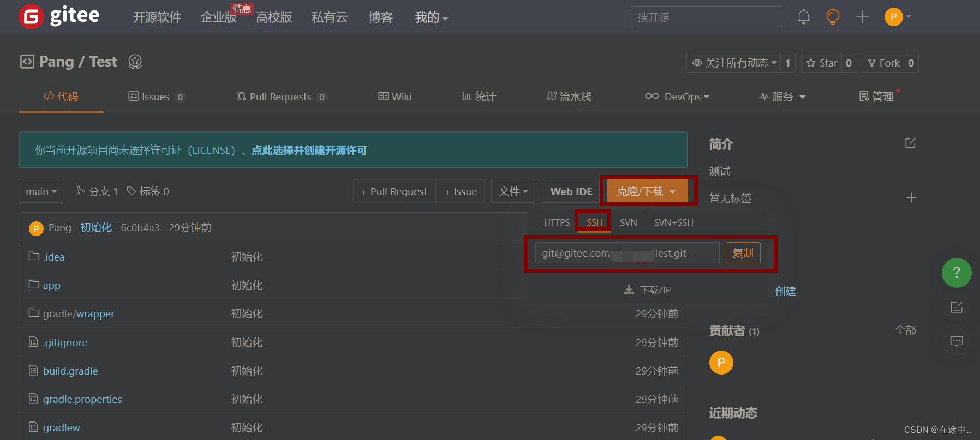Viewport: 980px width, 440px height.
Task: Click the + Issue button
Action: point(460,191)
